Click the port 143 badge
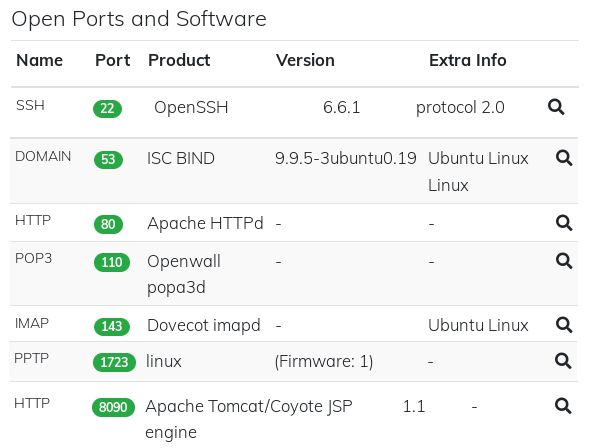The image size is (589, 448). click(x=112, y=326)
